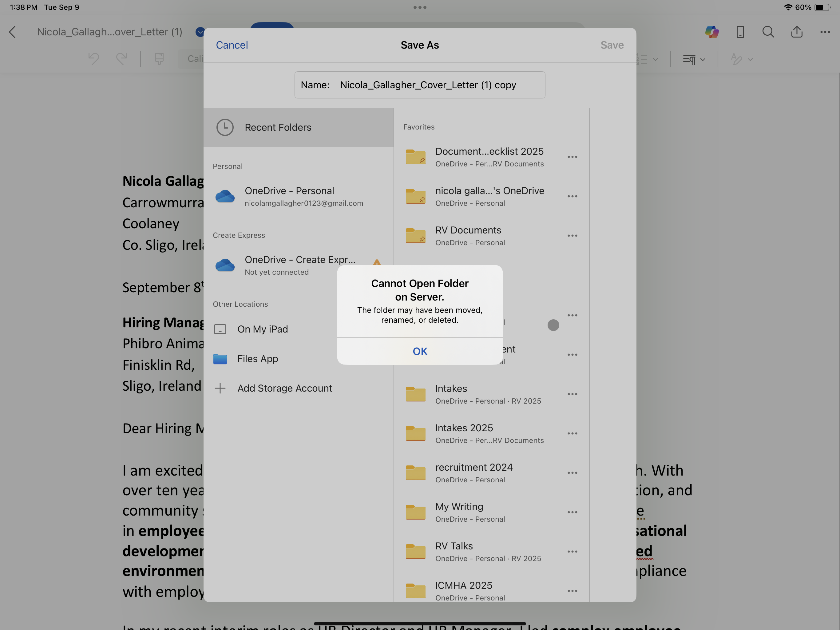
Task: Undo using the Word toolbar arrow
Action: point(93,59)
